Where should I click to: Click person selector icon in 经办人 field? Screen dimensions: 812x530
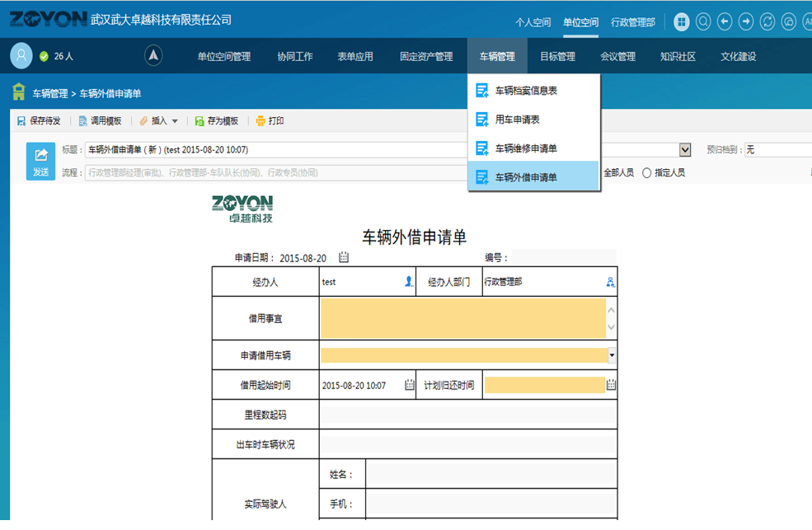tap(408, 282)
